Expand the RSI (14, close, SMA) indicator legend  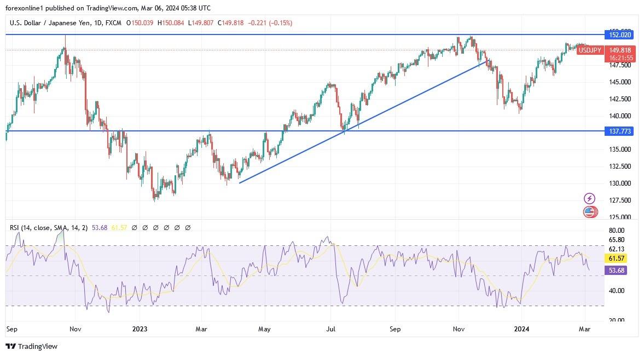tap(47, 227)
